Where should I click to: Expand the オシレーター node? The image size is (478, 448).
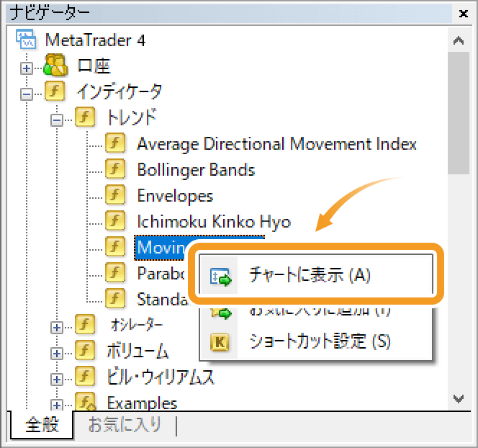tap(57, 328)
